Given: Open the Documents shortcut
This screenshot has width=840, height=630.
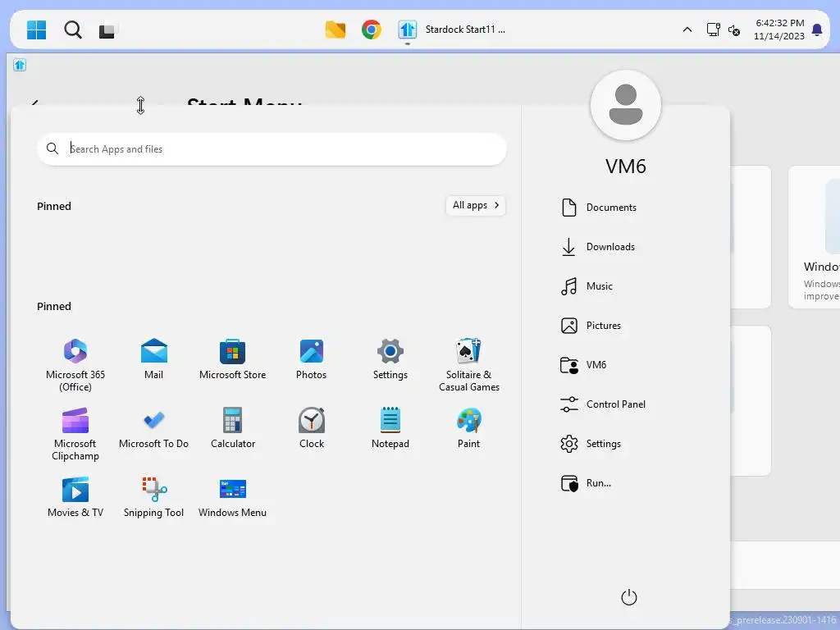Looking at the screenshot, I should (x=598, y=208).
